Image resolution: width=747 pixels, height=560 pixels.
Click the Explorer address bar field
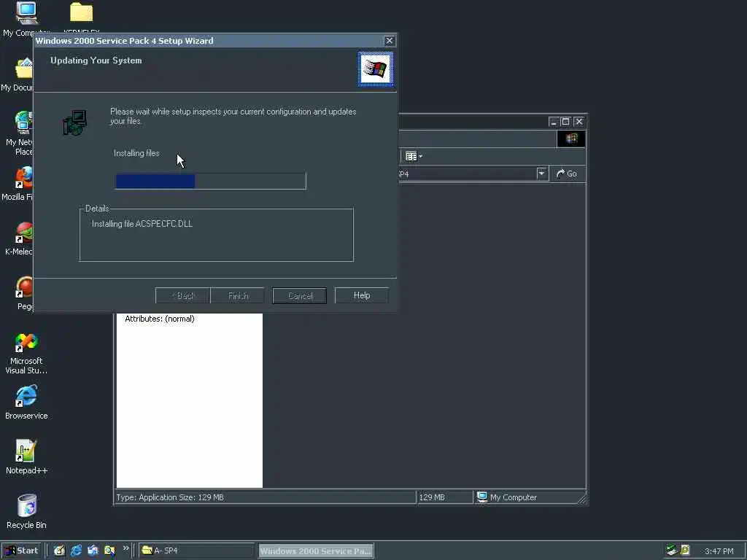[x=467, y=174]
